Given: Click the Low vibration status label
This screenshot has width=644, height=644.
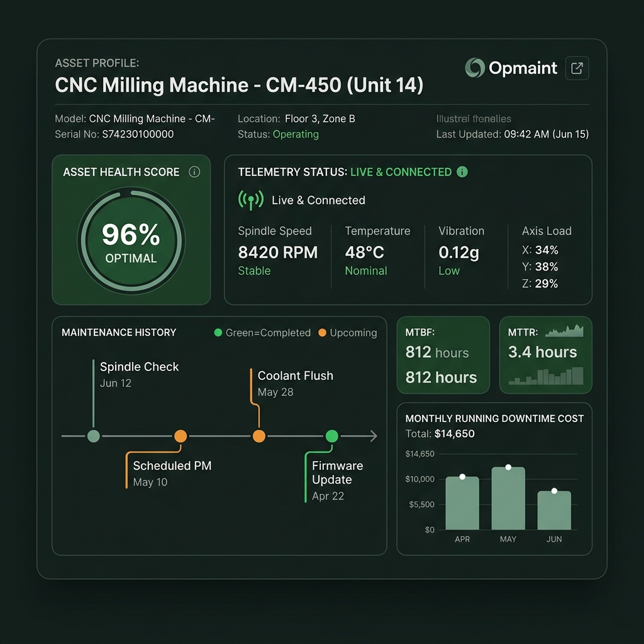Looking at the screenshot, I should tap(449, 270).
